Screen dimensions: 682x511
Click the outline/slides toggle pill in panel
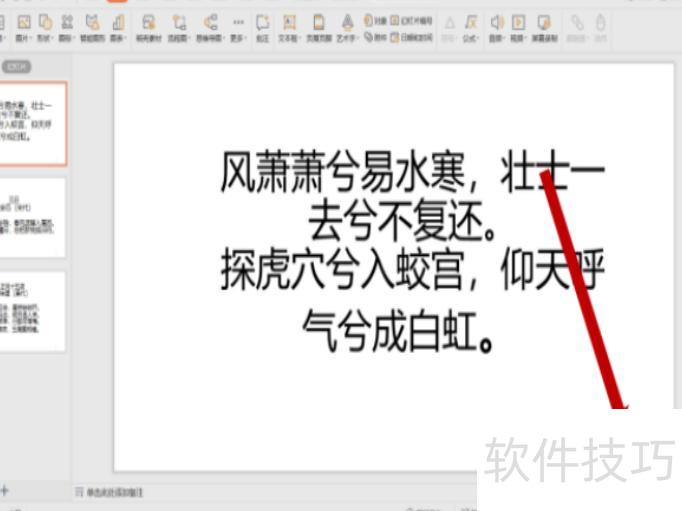pos(17,67)
